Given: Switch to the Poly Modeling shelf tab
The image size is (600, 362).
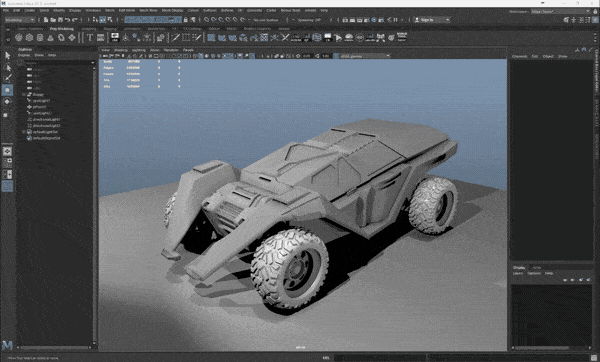Looking at the screenshot, I should click(62, 29).
